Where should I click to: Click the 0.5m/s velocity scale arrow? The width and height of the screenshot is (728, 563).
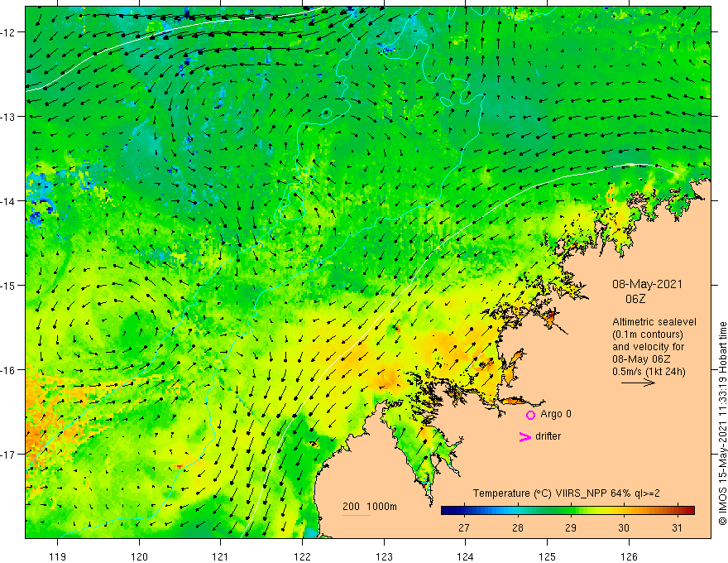pyautogui.click(x=638, y=383)
